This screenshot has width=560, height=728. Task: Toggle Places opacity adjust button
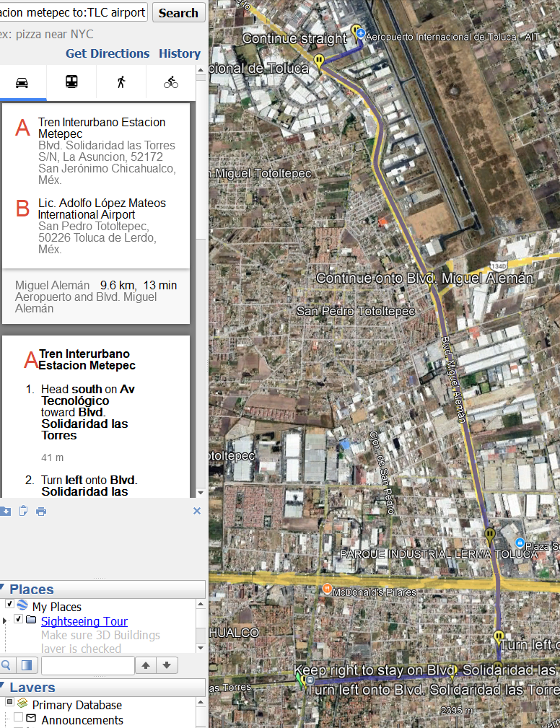tap(27, 665)
